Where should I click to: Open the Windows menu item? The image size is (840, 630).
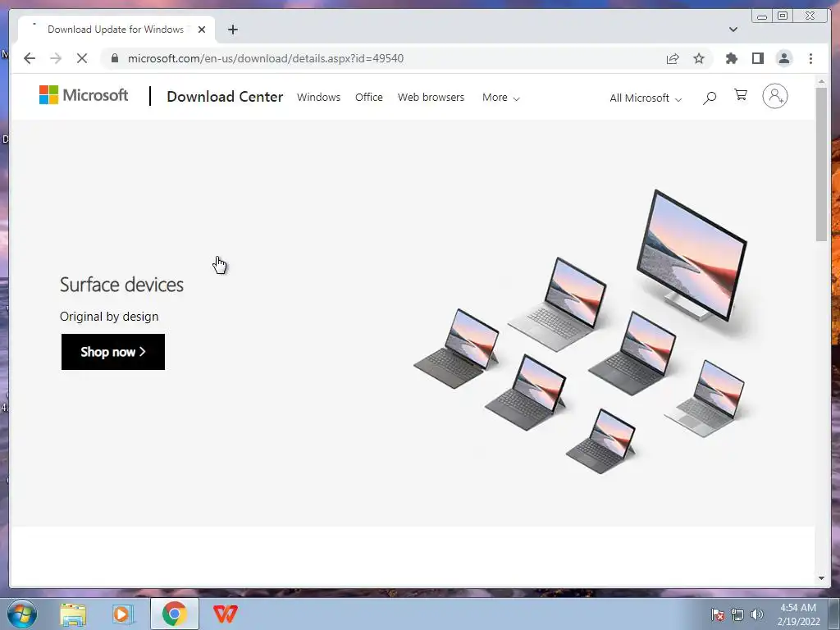click(x=319, y=98)
